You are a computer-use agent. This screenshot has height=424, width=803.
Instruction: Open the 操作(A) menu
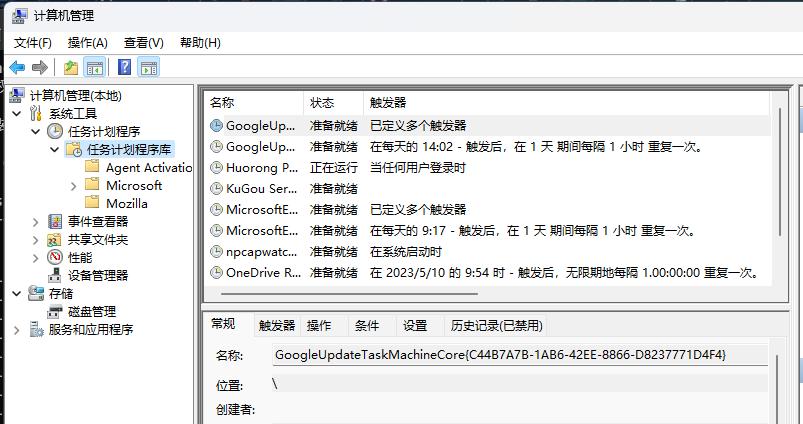[x=88, y=43]
